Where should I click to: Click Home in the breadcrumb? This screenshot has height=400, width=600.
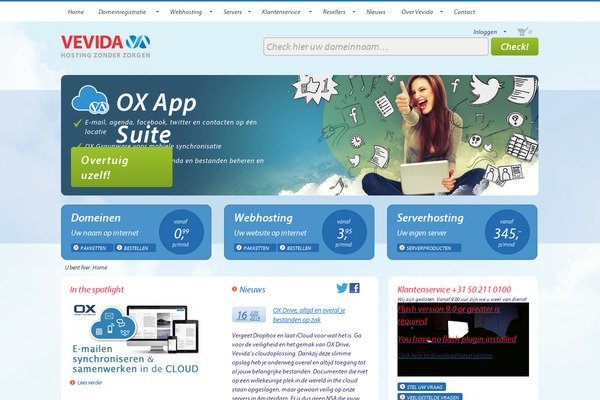click(99, 268)
